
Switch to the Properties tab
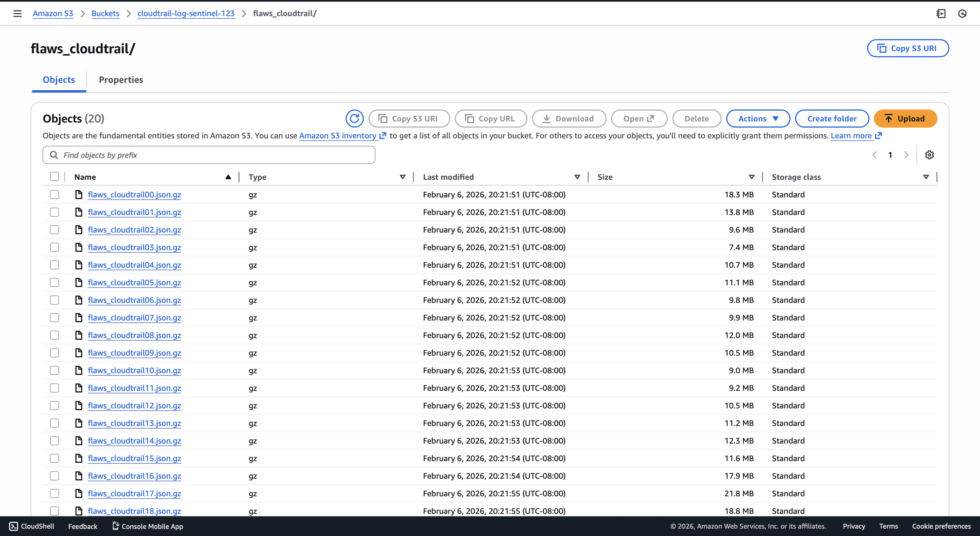click(121, 79)
